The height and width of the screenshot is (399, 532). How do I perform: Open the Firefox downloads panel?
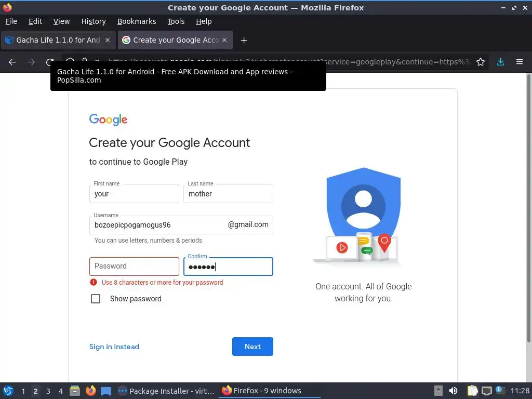[500, 62]
